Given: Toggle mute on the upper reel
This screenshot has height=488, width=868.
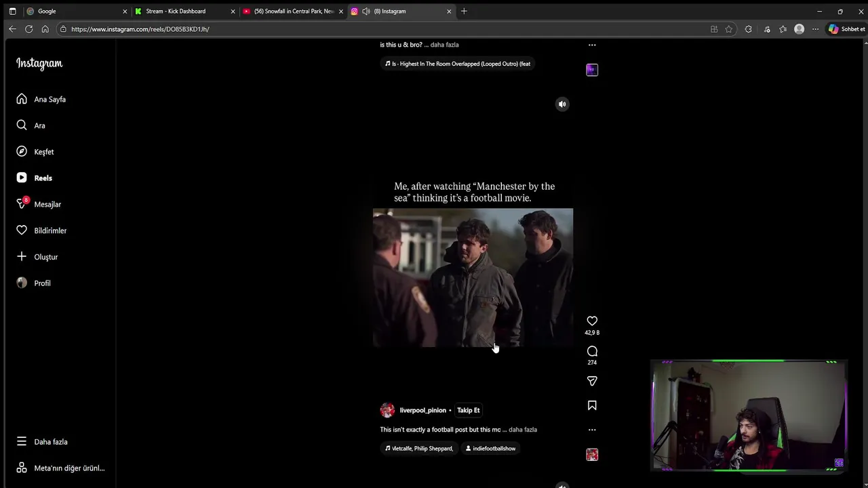Looking at the screenshot, I should (562, 104).
